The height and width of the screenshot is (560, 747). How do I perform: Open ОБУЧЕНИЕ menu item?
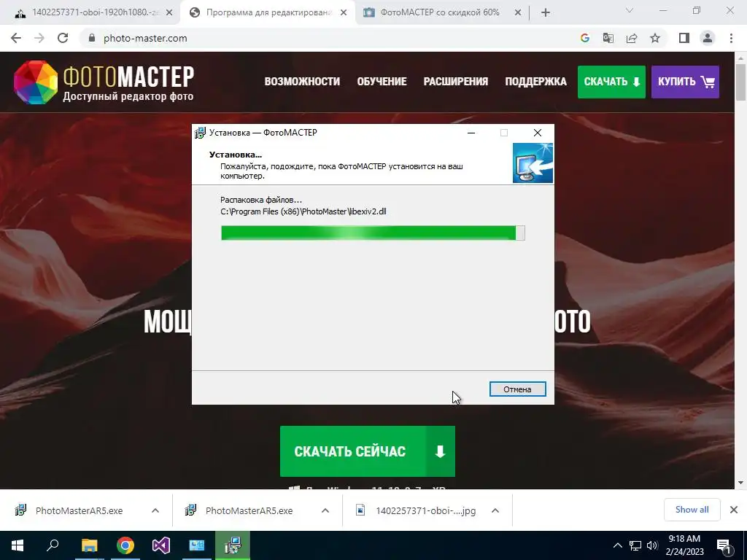point(382,82)
